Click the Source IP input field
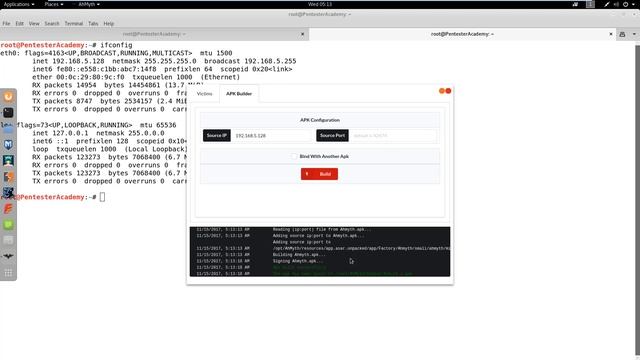This screenshot has width=640, height=360. [x=272, y=136]
